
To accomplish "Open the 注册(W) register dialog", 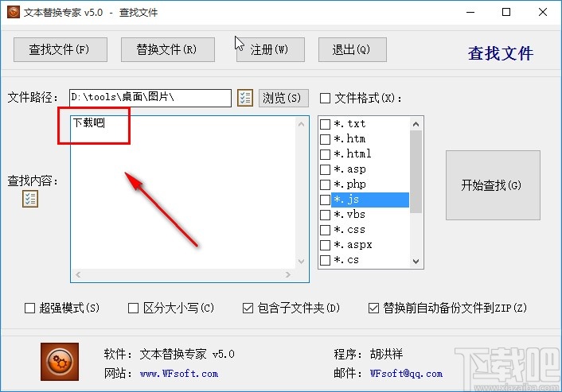I will 271,49.
